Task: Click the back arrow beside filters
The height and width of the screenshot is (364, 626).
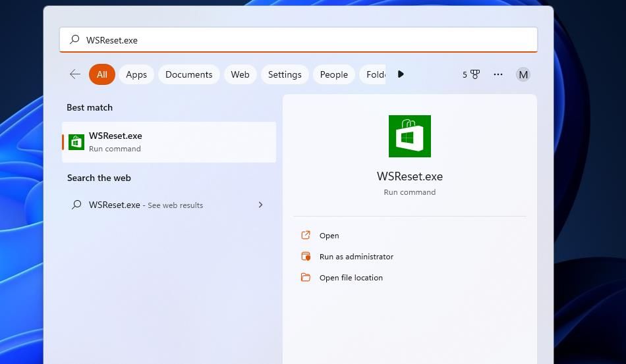Action: click(x=75, y=74)
